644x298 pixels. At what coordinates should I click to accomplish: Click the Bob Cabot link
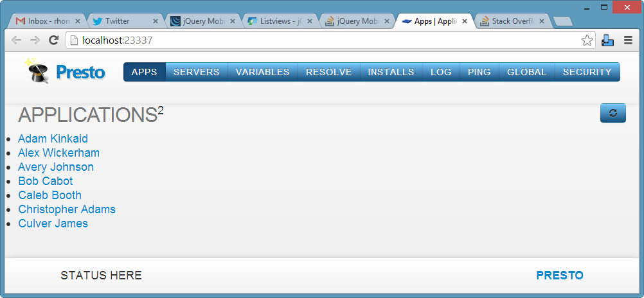46,181
